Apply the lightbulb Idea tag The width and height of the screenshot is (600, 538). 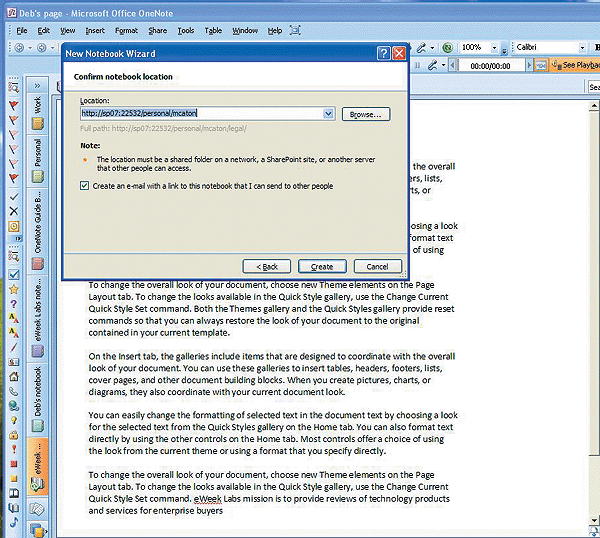(x=13, y=420)
